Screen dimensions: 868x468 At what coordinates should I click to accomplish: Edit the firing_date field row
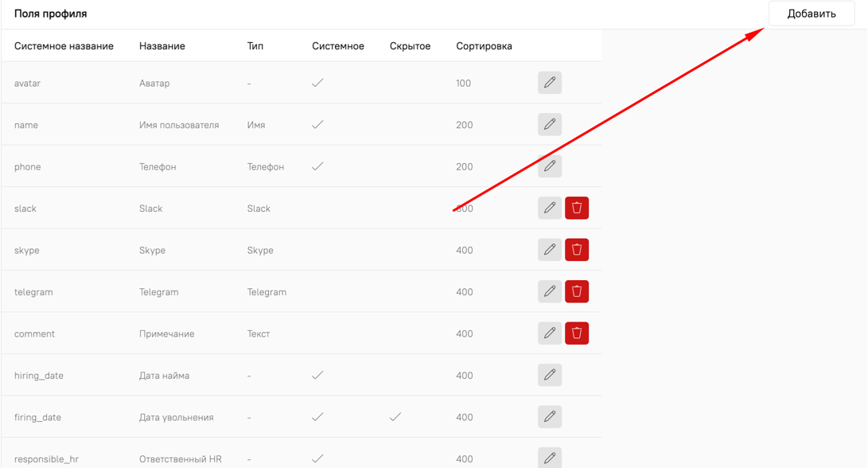549,417
